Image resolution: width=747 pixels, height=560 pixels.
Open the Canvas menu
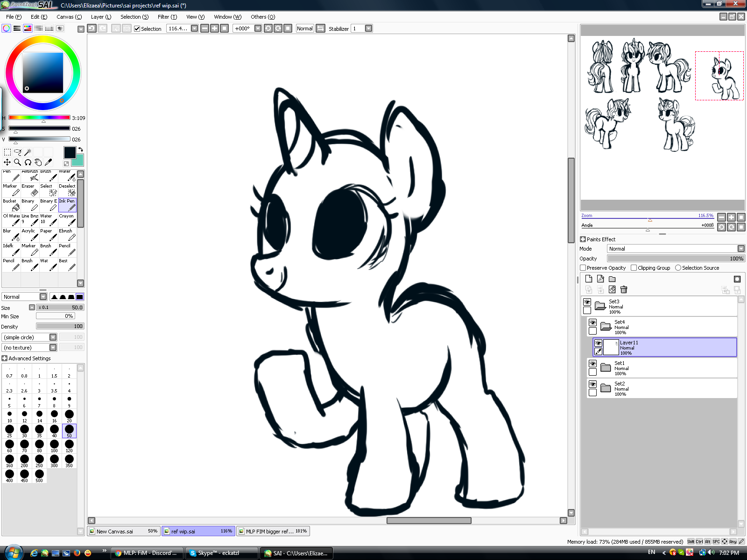click(69, 17)
